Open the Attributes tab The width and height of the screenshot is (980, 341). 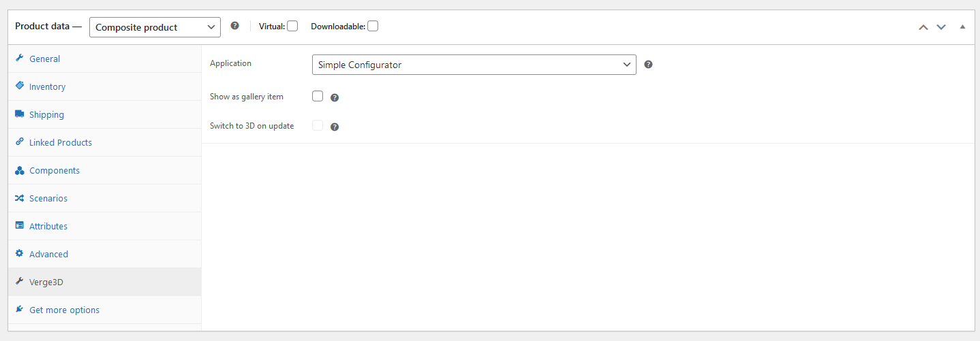point(48,226)
